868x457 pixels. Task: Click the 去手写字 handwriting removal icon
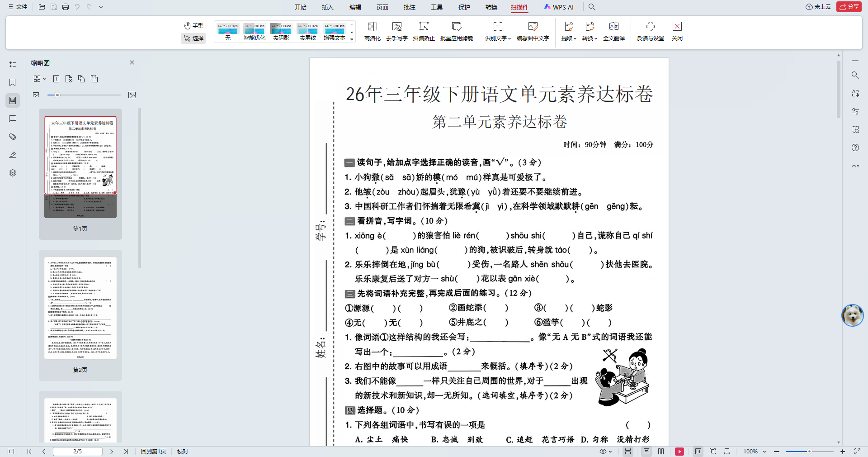pos(397,31)
